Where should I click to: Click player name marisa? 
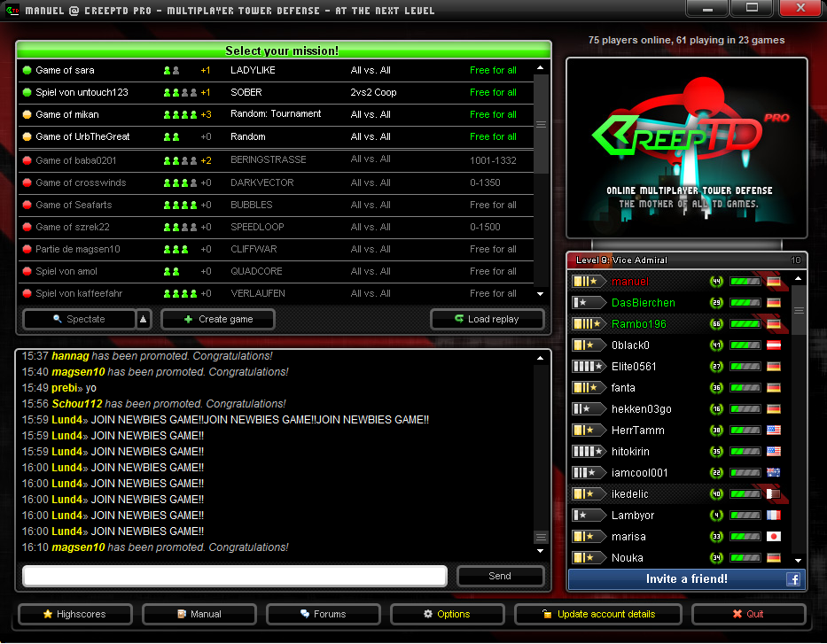[628, 537]
